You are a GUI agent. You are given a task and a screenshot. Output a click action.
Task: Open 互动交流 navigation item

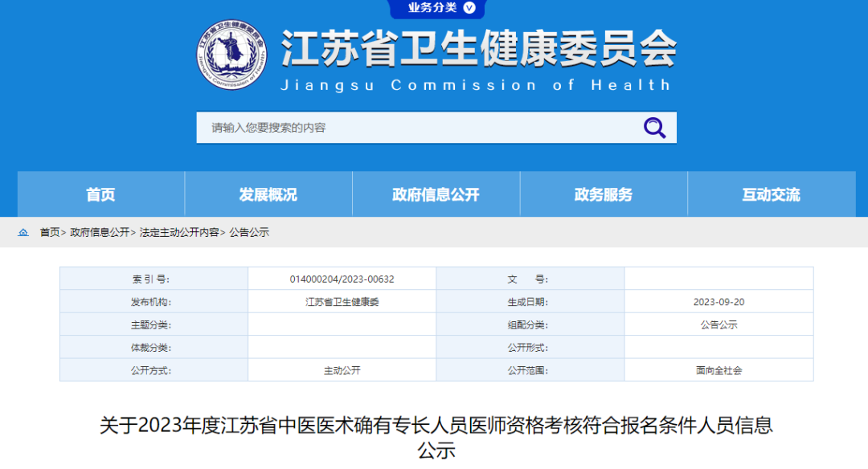click(772, 194)
